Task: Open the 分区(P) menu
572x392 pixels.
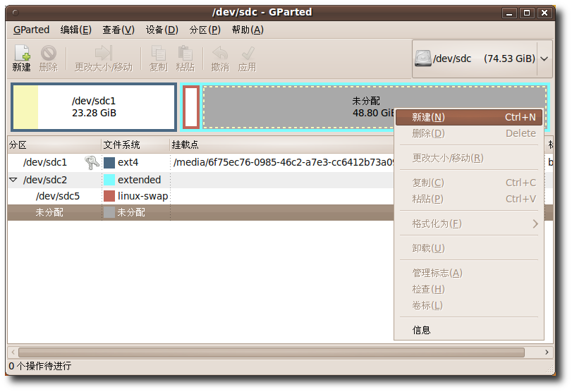Action: (x=205, y=30)
